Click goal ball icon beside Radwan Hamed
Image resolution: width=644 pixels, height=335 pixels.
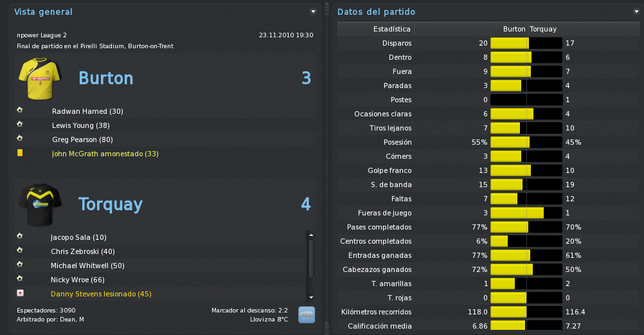click(20, 110)
